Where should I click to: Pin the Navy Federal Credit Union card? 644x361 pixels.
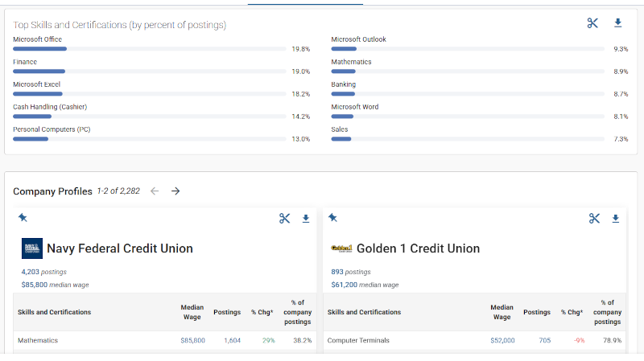tap(23, 217)
